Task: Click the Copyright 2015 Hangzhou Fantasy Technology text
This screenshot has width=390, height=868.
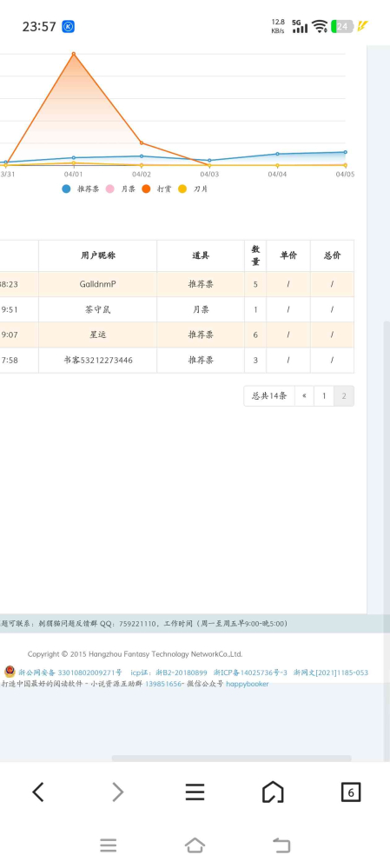Action: coord(135,653)
